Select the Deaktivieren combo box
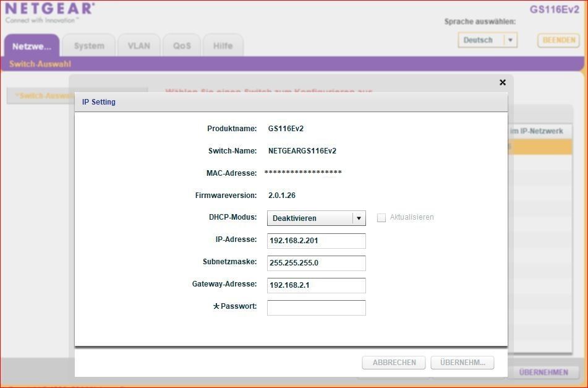The width and height of the screenshot is (588, 388). (310, 218)
